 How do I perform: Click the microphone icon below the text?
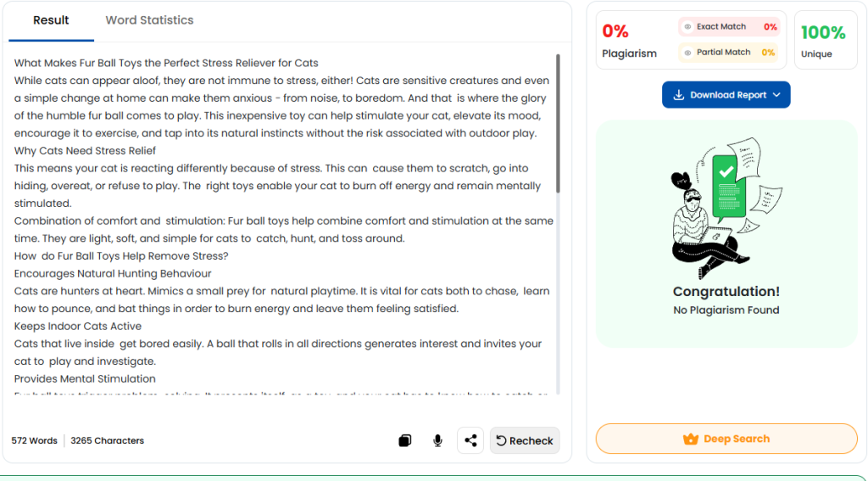(x=437, y=440)
